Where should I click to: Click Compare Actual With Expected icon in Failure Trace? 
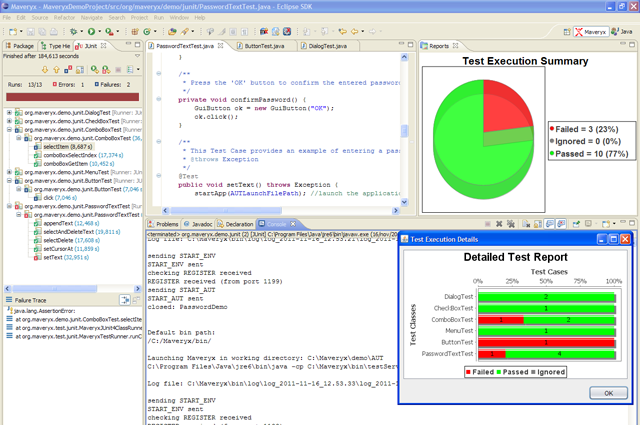pos(136,300)
